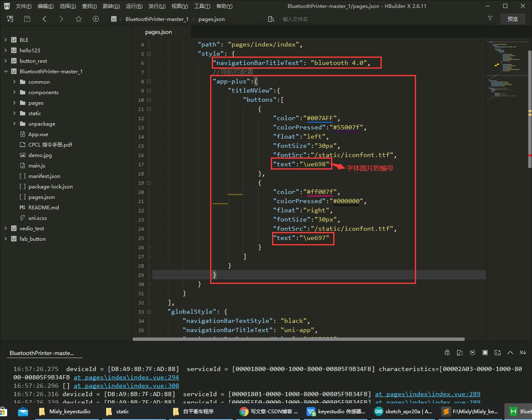Open README.md in project tree
The image size is (532, 420).
click(43, 208)
